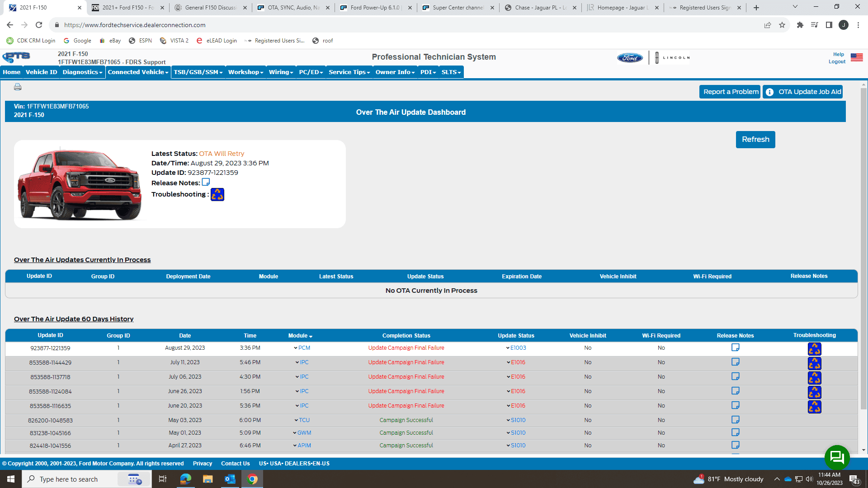Click the printer icon below Home
Image resolution: width=868 pixels, height=488 pixels.
click(18, 87)
